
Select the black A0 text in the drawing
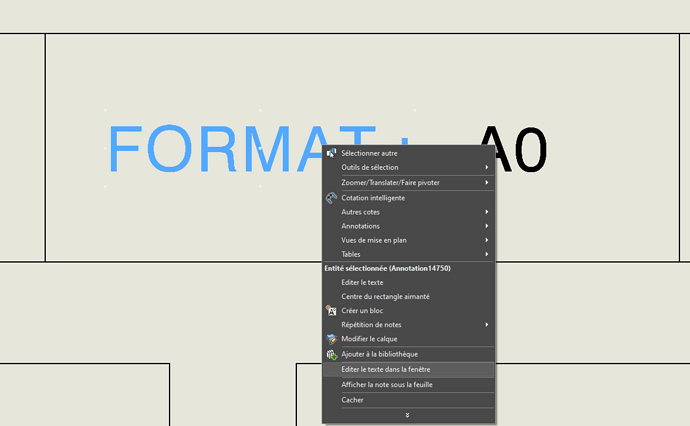click(x=512, y=152)
